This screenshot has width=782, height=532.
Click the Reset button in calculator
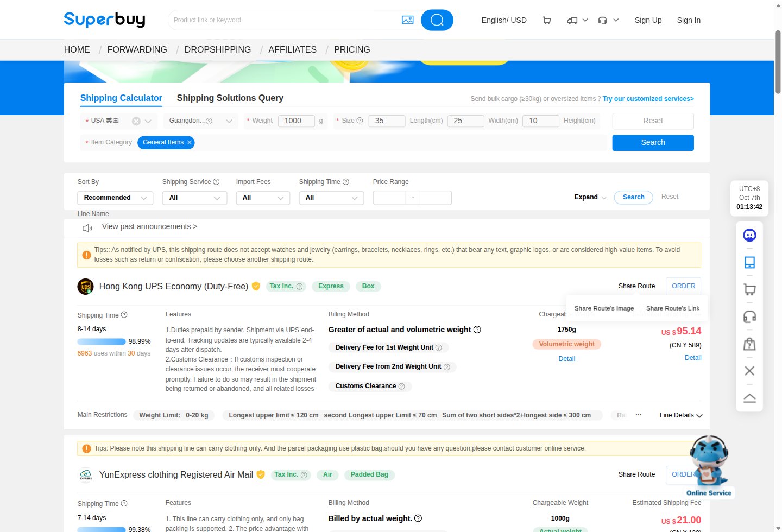(x=653, y=121)
